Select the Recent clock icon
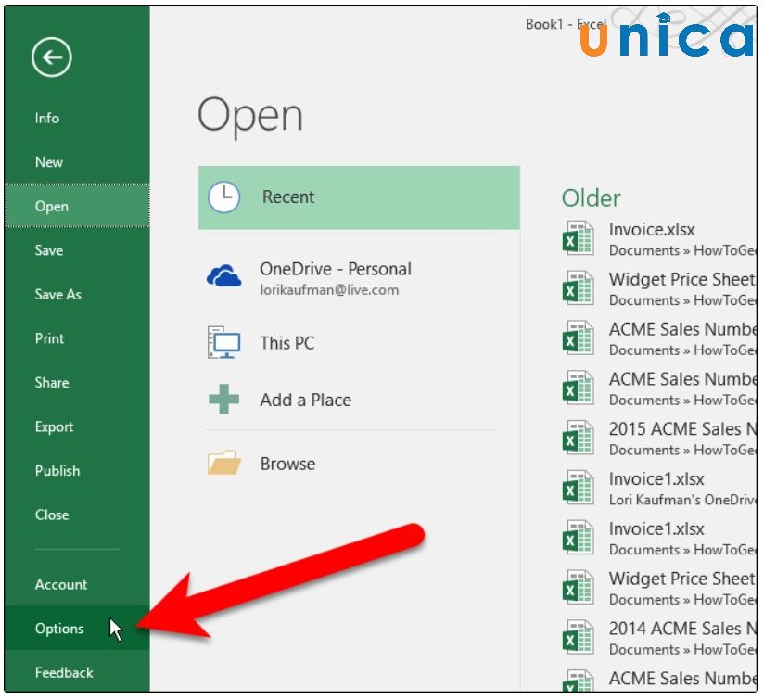764x700 pixels. tap(223, 197)
